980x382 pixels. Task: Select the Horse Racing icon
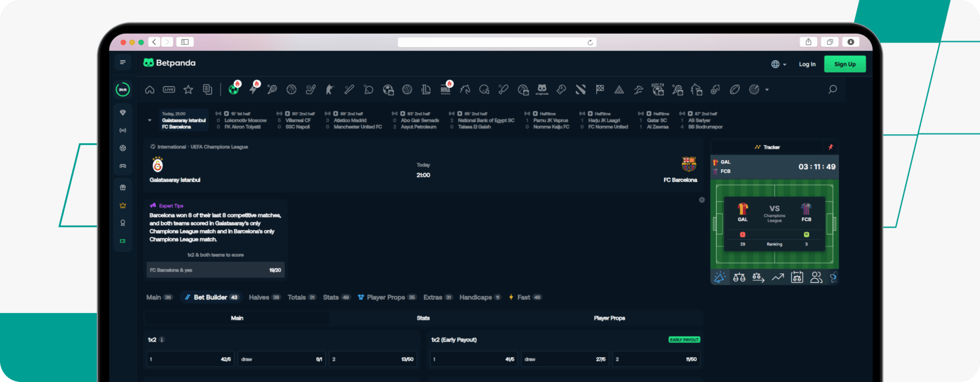click(x=465, y=90)
